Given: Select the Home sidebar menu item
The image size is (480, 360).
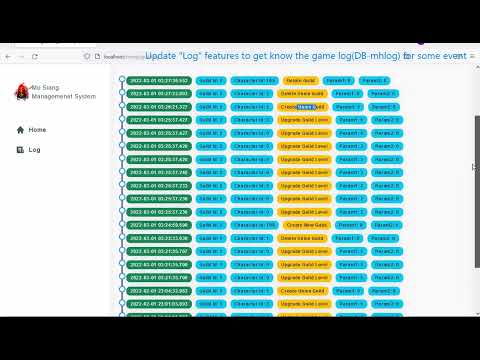Looking at the screenshot, I should (37, 130).
